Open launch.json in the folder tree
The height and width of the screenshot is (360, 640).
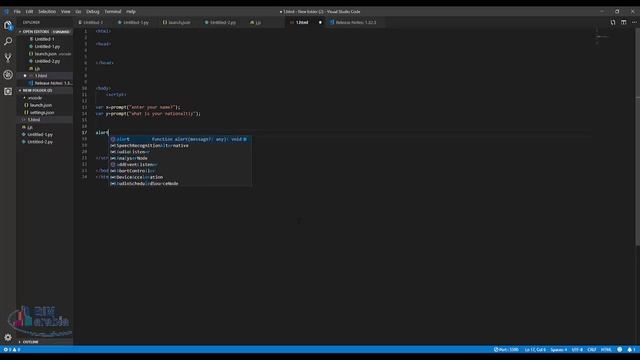(x=44, y=105)
